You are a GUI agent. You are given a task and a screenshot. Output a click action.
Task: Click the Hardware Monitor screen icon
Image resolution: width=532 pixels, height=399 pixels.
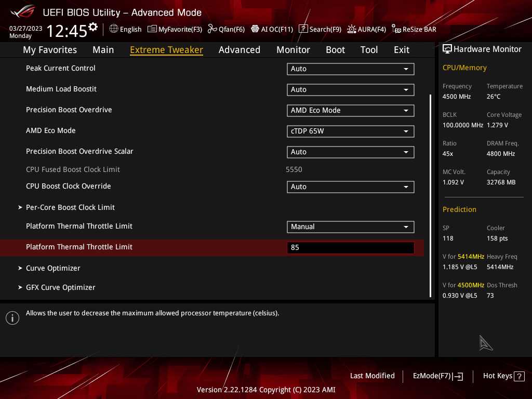pyautogui.click(x=447, y=49)
